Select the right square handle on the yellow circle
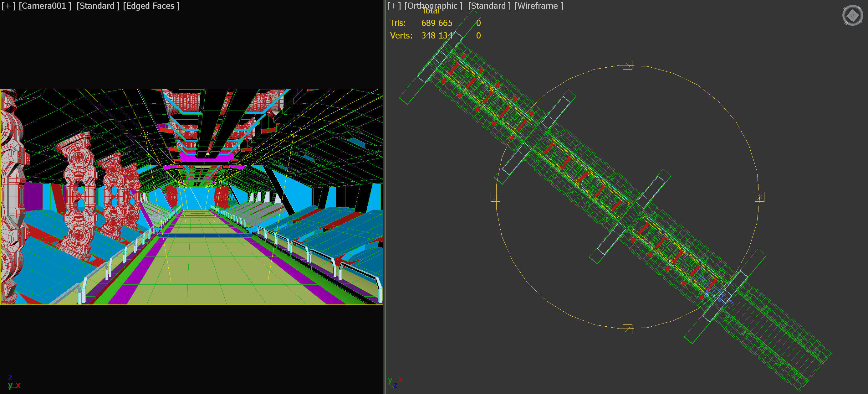The width and height of the screenshot is (868, 394). [x=759, y=197]
